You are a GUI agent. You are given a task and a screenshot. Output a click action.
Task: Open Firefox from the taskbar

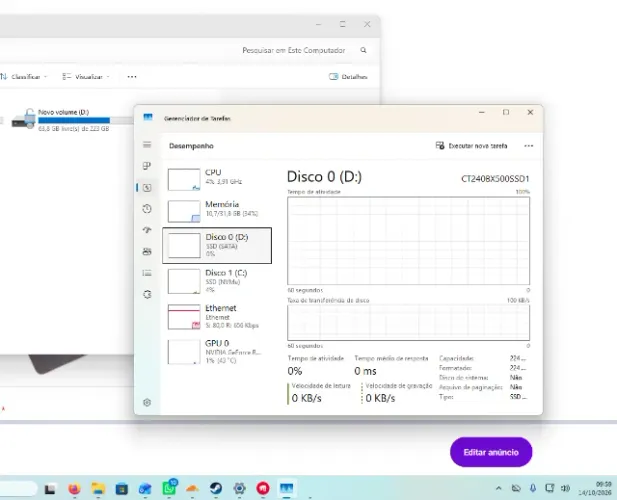pos(74,489)
